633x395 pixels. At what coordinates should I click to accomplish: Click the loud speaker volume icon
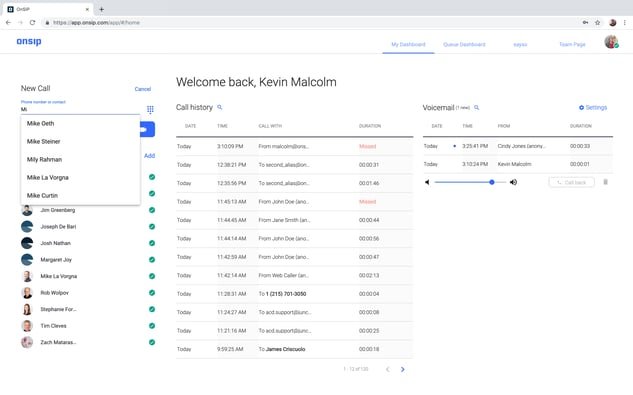(x=513, y=182)
